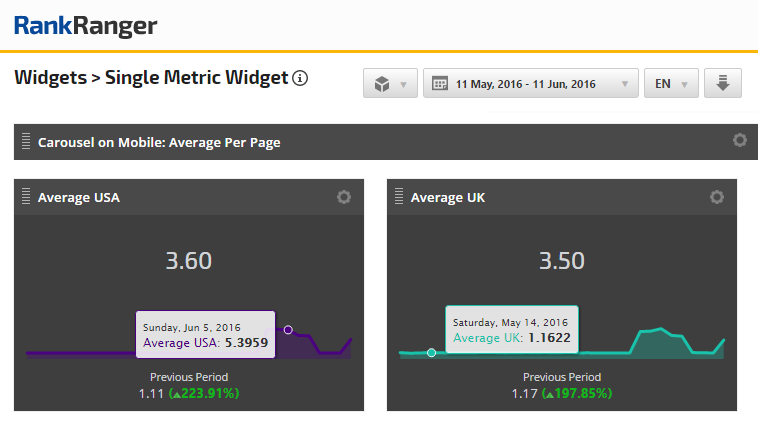This screenshot has width=758, height=424.
Task: Click the Widgets breadcrumb heading
Action: [x=50, y=77]
